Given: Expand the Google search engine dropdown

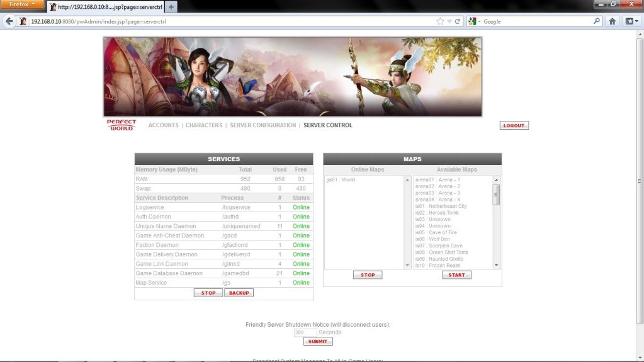Looking at the screenshot, I should [x=475, y=21].
